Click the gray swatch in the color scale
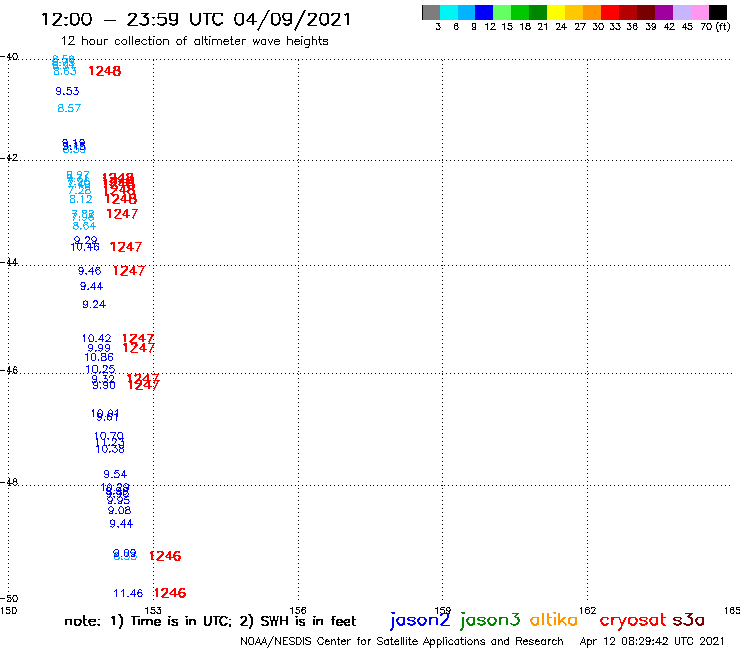 431,12
